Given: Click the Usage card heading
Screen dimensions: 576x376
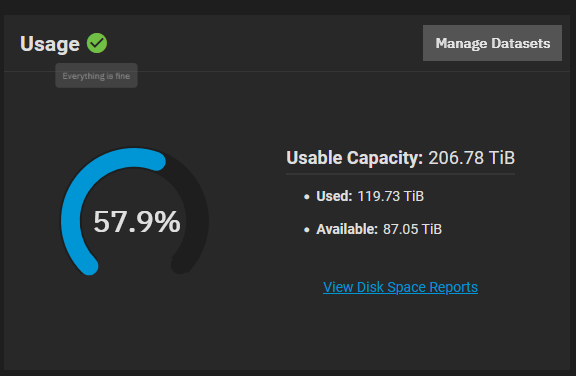Looking at the screenshot, I should [50, 44].
